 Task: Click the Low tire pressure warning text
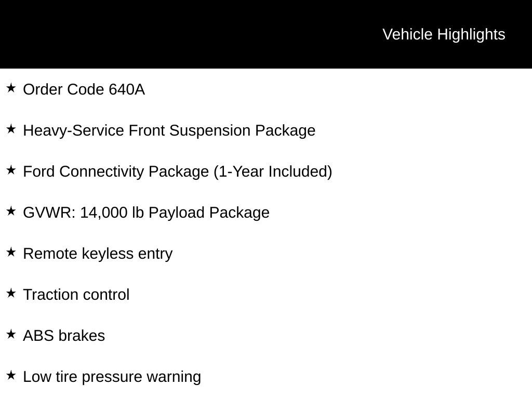[x=112, y=377]
